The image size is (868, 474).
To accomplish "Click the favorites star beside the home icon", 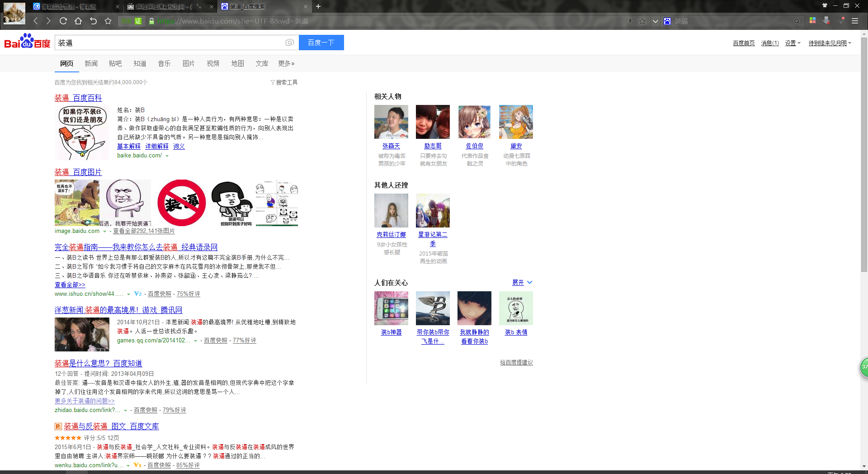I will [x=108, y=21].
